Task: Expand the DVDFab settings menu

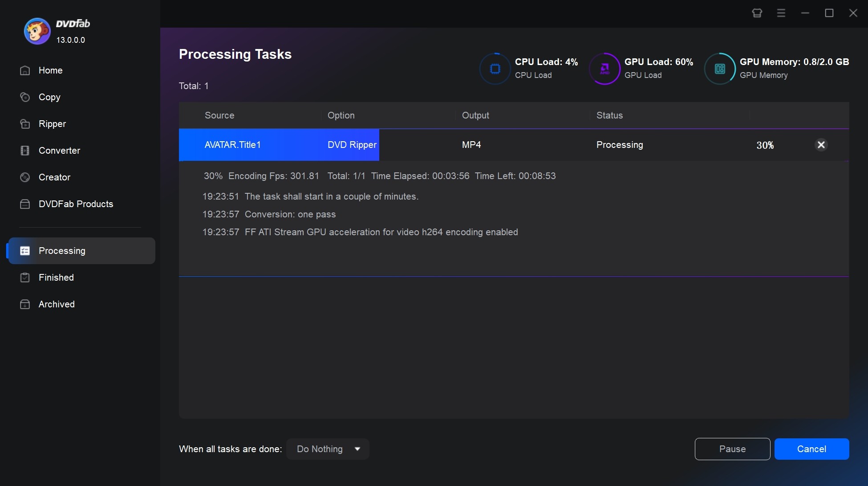Action: (781, 13)
